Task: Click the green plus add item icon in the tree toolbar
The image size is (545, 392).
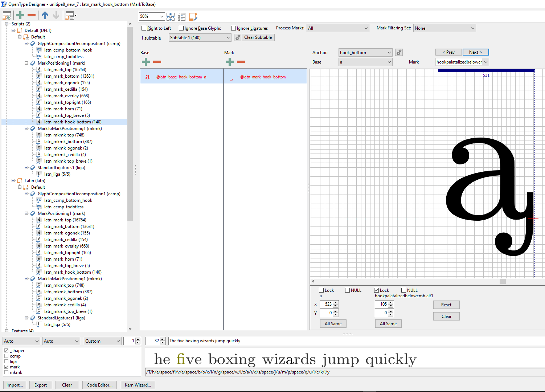Action: pyautogui.click(x=20, y=15)
